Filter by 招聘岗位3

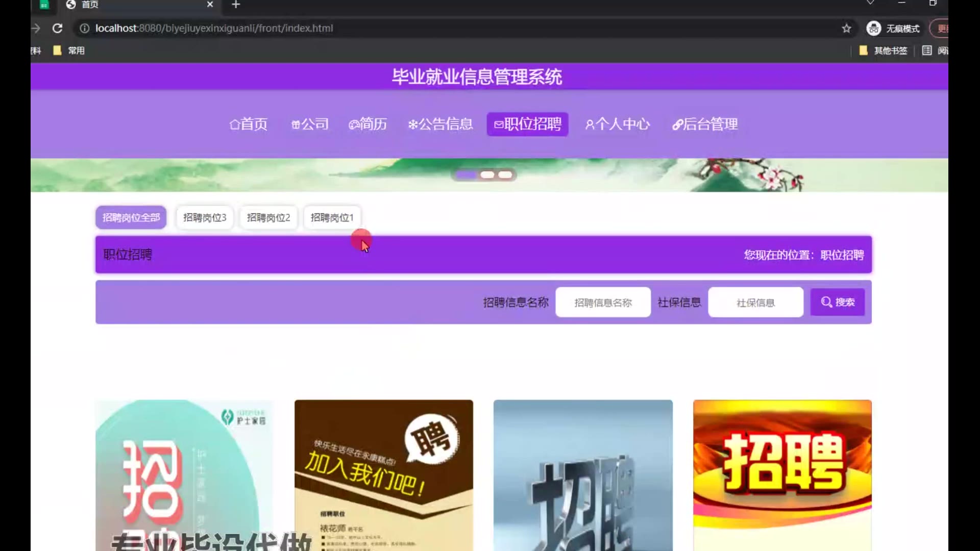coord(204,217)
